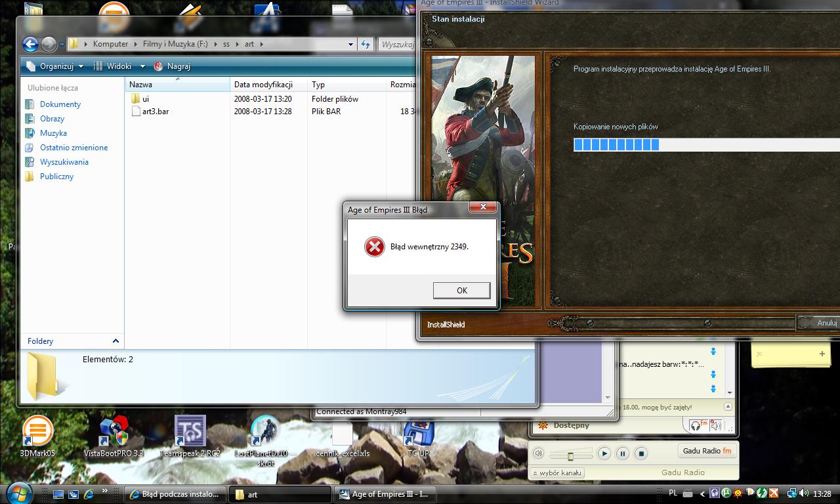Screen dimensions: 840x504
Task: Sort files by Data modyfikacji column
Action: click(x=269, y=85)
